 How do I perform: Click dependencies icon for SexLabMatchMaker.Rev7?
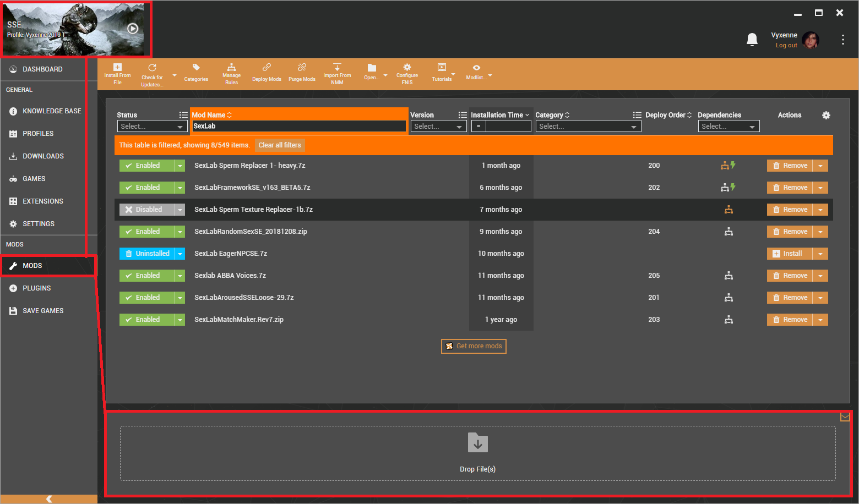728,319
